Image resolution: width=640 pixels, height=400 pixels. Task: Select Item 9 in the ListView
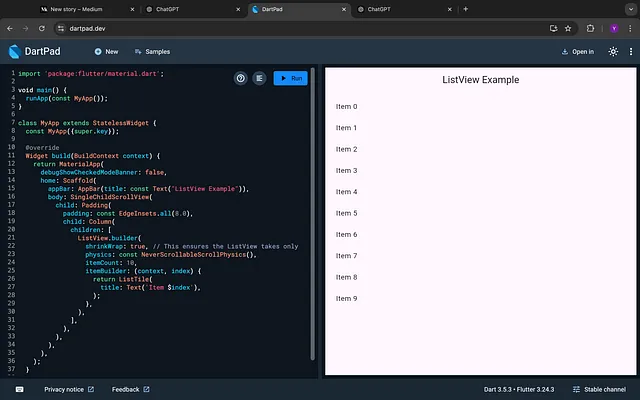[x=480, y=298]
